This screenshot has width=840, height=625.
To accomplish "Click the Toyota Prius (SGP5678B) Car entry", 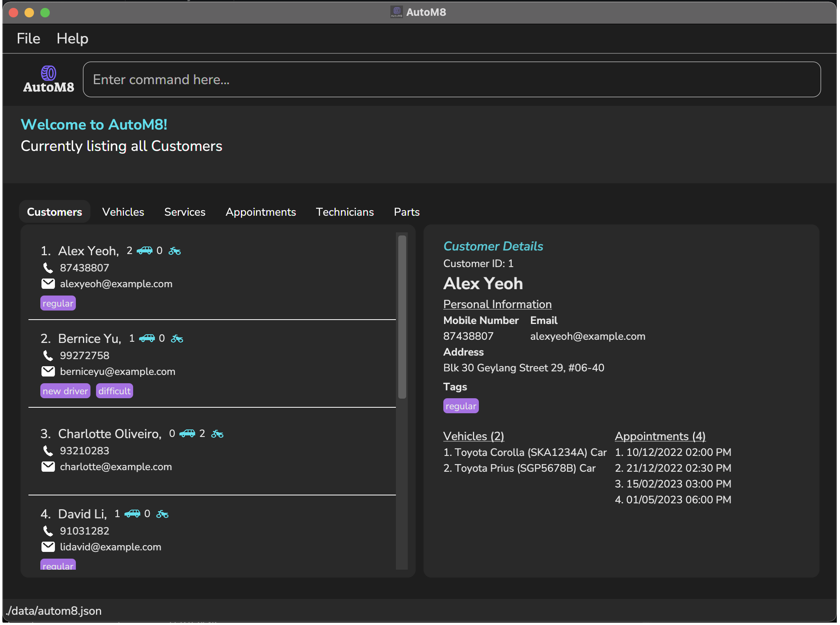I will pos(520,468).
